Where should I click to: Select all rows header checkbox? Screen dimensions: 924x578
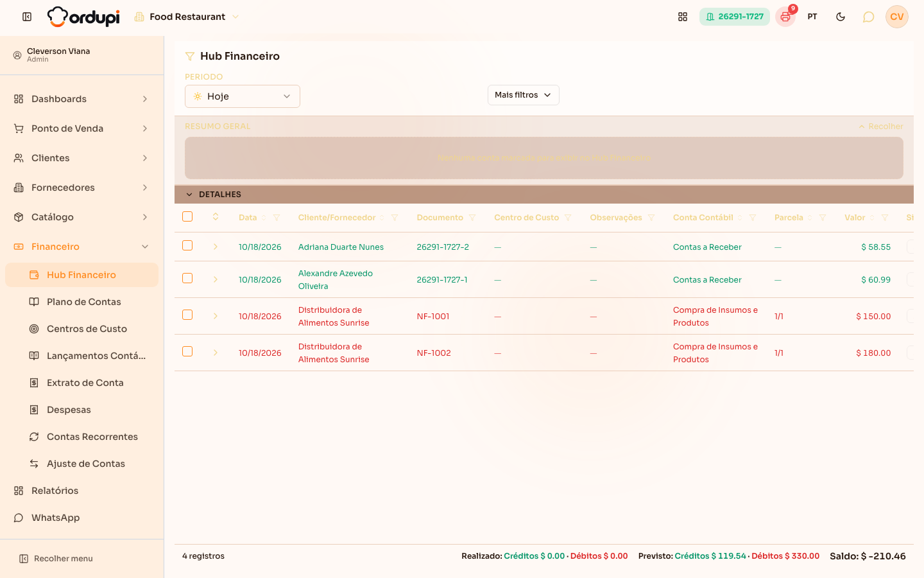pos(187,216)
